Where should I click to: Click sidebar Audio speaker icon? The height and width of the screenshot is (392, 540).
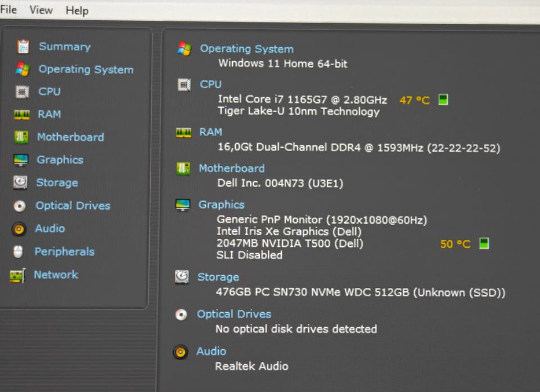coord(19,229)
